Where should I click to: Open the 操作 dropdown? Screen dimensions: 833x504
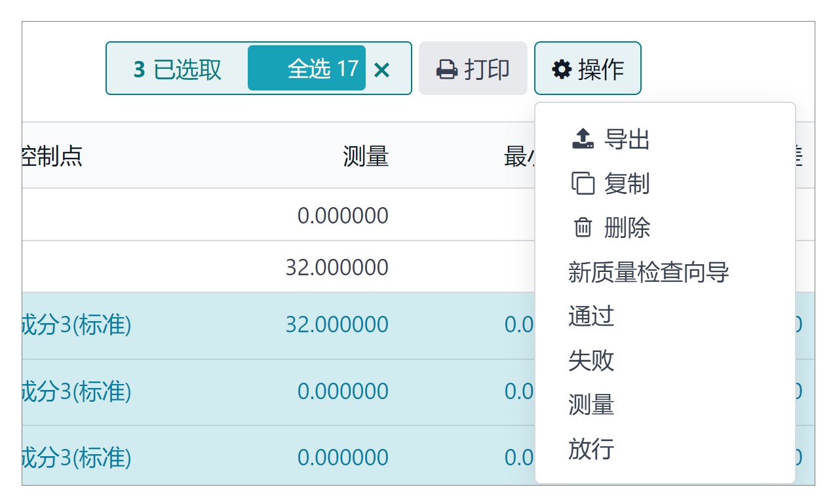(x=587, y=68)
